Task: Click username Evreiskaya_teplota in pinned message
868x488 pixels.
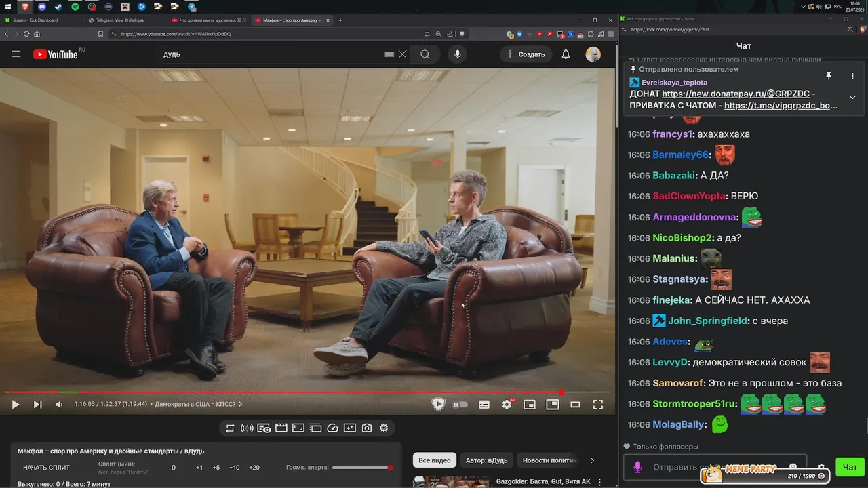Action: (x=674, y=82)
